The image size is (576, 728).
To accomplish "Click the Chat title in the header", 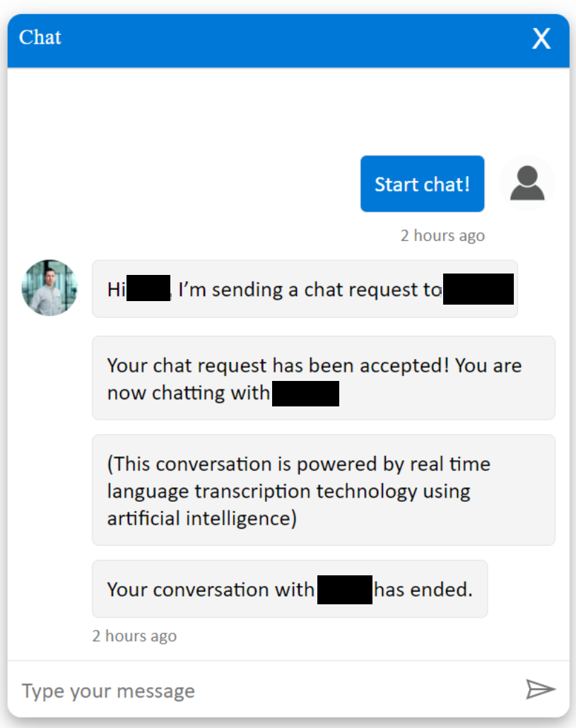I will click(x=40, y=37).
